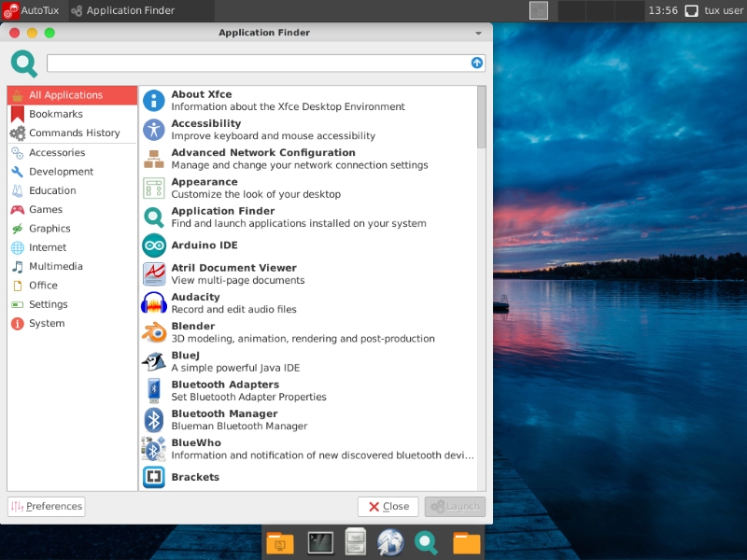The image size is (747, 560).
Task: Click the active workspace switcher square
Action: click(x=539, y=10)
